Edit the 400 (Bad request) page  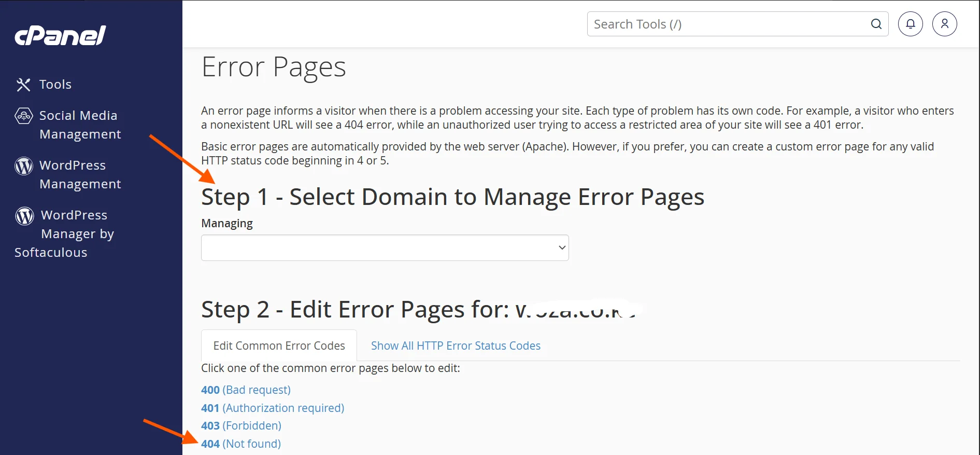[246, 390]
